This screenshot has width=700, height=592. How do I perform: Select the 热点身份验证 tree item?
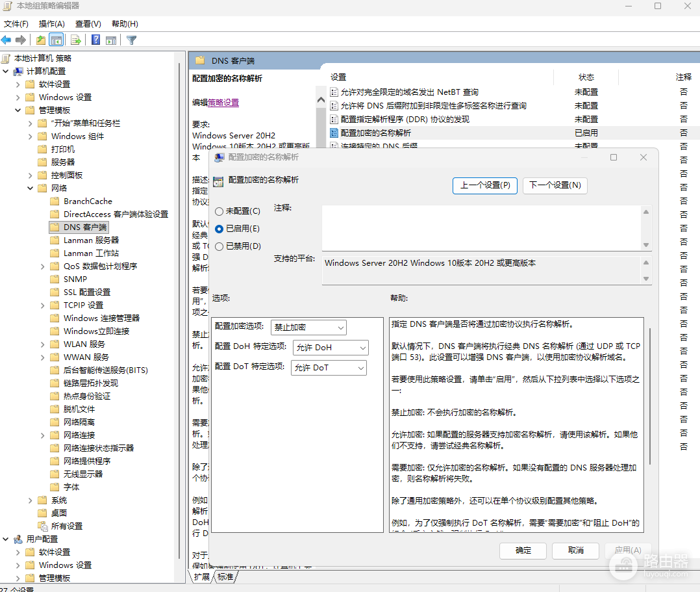[x=86, y=396]
